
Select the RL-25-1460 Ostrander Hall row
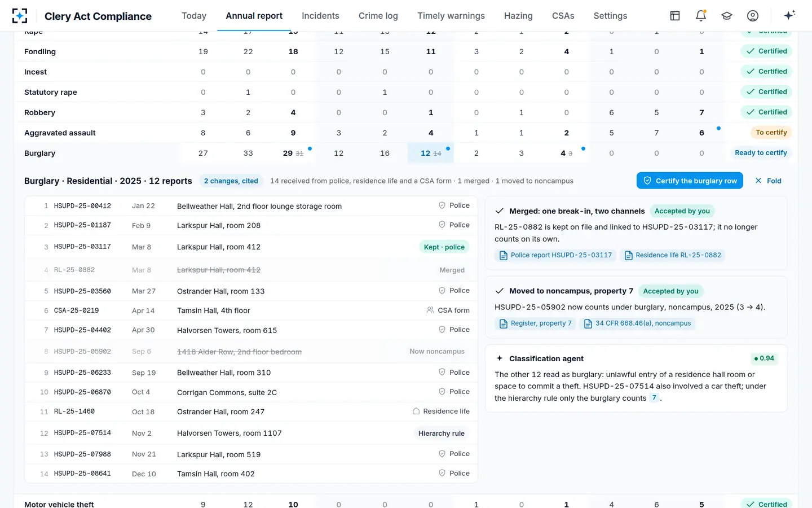(x=251, y=411)
